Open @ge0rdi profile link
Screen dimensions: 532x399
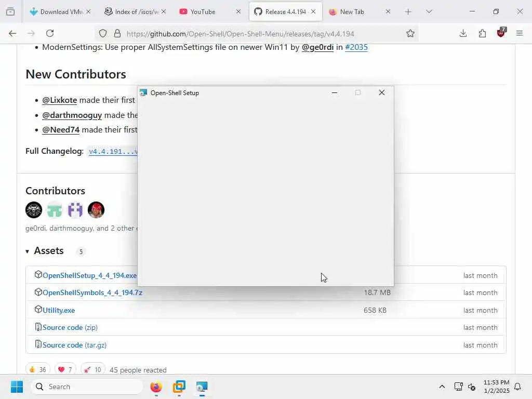pyautogui.click(x=317, y=47)
